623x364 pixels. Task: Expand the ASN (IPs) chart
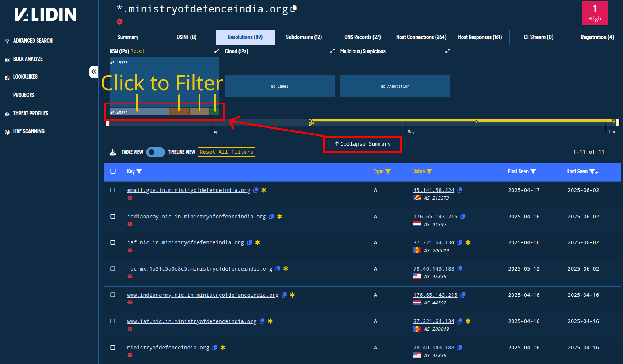pyautogui.click(x=217, y=51)
